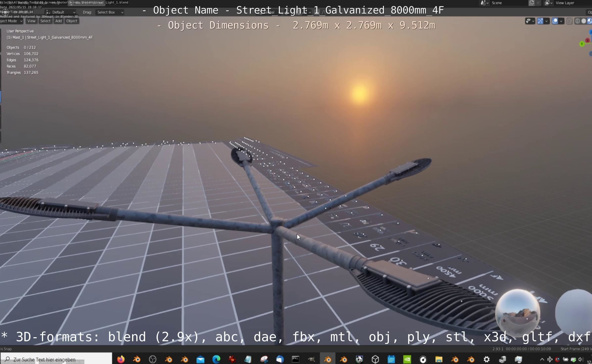This screenshot has width=592, height=364.
Task: Click the Triangles 137,265 statistic
Action: coord(23,72)
